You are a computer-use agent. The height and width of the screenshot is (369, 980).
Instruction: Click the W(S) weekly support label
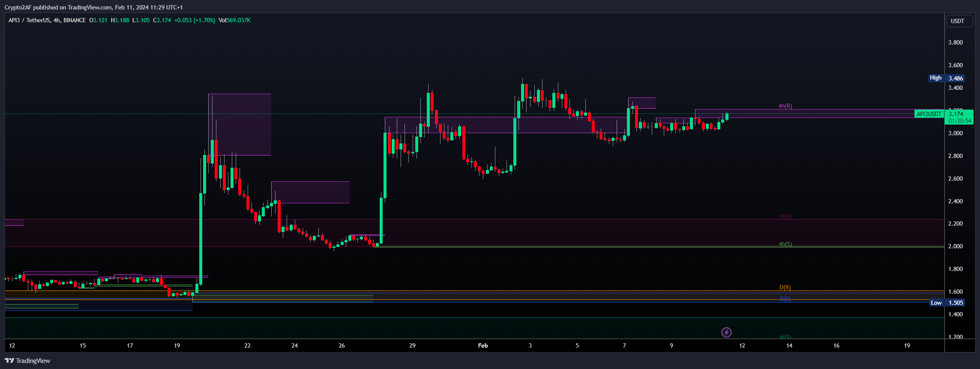click(x=785, y=337)
